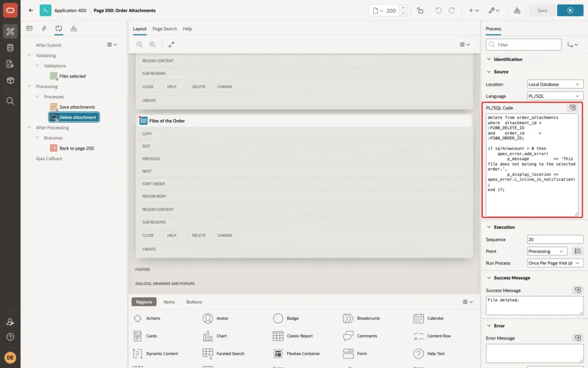The height and width of the screenshot is (368, 588).
Task: Open the DE user avatar menu
Action: [x=10, y=358]
